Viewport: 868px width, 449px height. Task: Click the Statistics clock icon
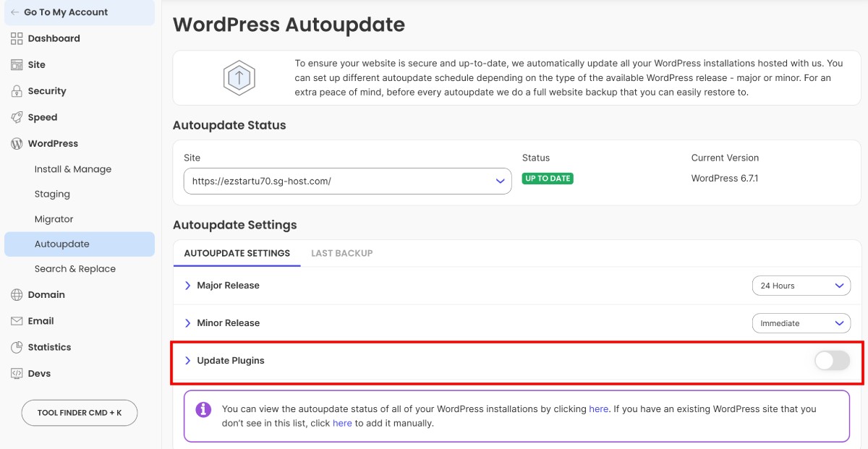coord(16,347)
